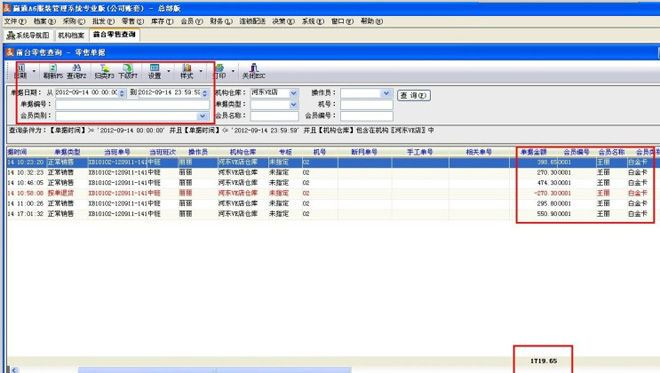The image size is (660, 373).
Task: Open the 窗口 menu
Action: 342,21
